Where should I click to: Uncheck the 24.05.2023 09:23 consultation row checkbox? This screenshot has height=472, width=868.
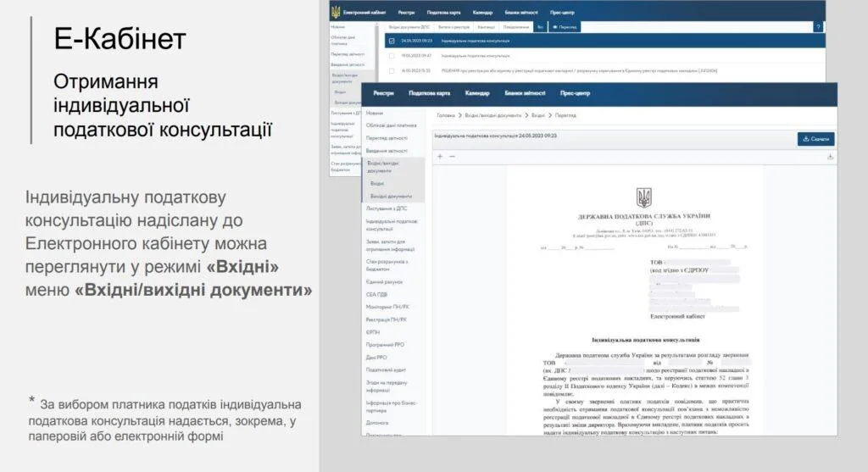pyautogui.click(x=392, y=41)
